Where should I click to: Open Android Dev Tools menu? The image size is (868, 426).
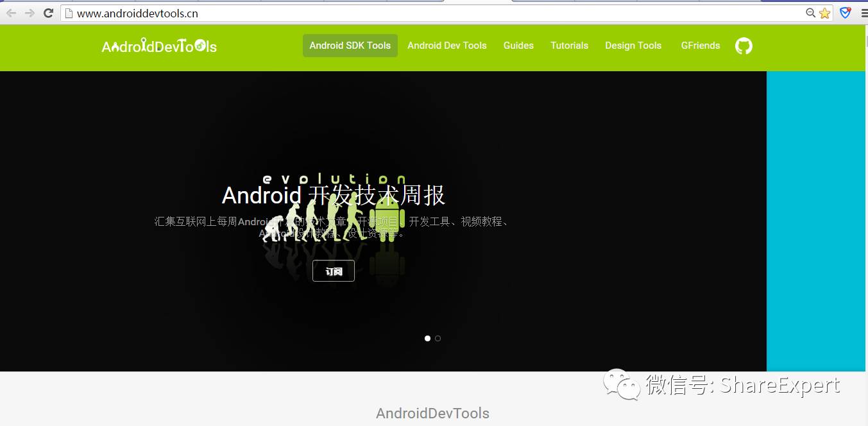pyautogui.click(x=447, y=46)
